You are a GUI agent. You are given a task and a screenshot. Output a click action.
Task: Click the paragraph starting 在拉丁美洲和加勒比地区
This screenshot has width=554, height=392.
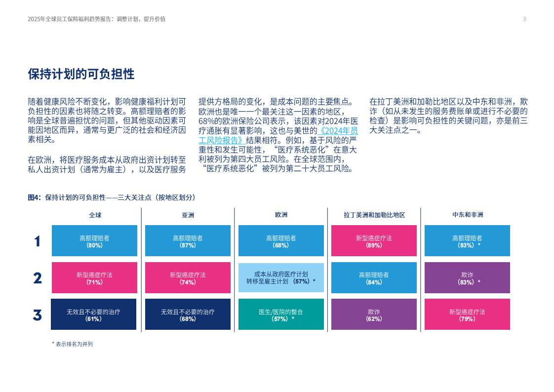pyautogui.click(x=448, y=116)
